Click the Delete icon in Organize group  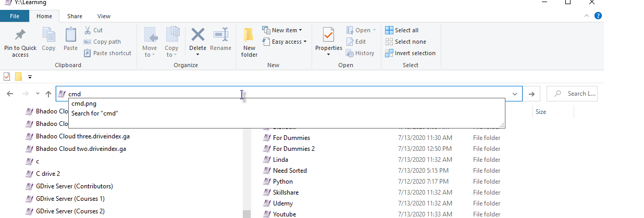click(x=197, y=35)
